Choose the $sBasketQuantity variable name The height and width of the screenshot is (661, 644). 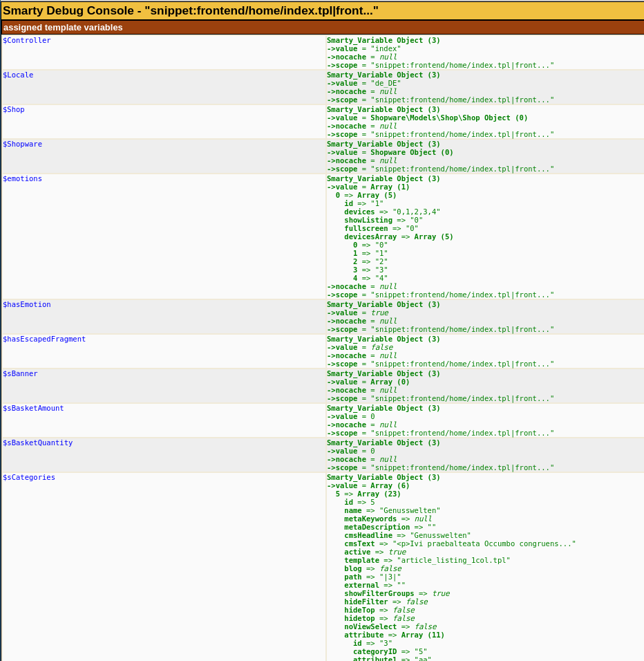point(37,443)
